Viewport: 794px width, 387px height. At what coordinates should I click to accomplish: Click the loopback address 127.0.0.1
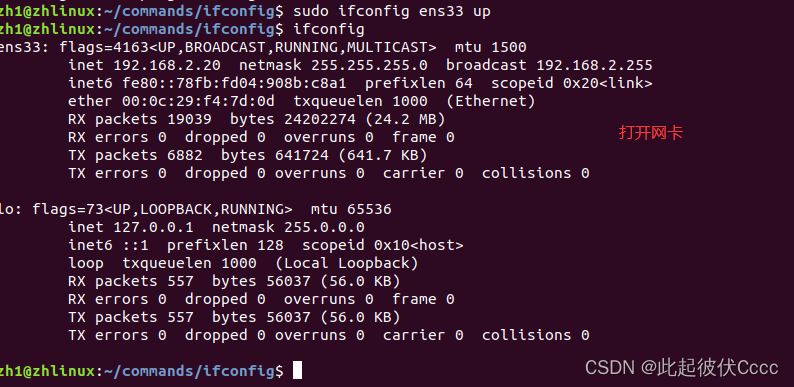coord(153,227)
